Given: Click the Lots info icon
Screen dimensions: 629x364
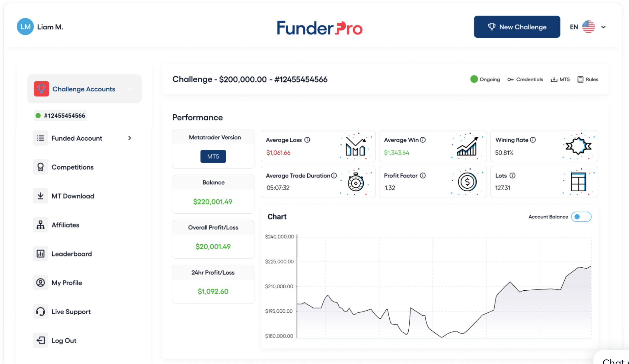Looking at the screenshot, I should 512,175.
